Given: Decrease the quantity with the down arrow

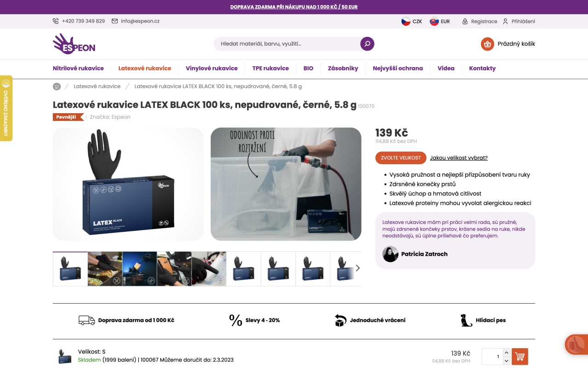Looking at the screenshot, I should (506, 361).
